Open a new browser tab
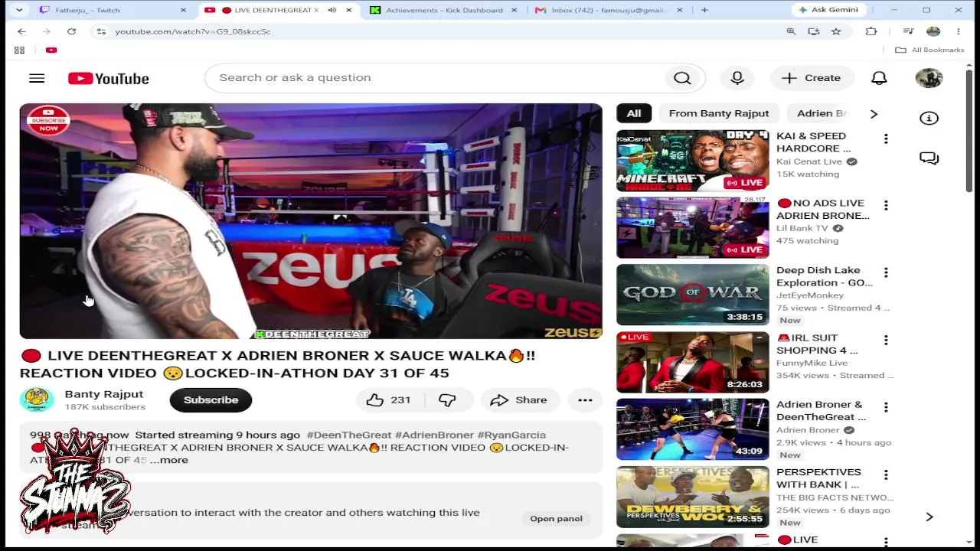This screenshot has width=980, height=551. click(704, 10)
